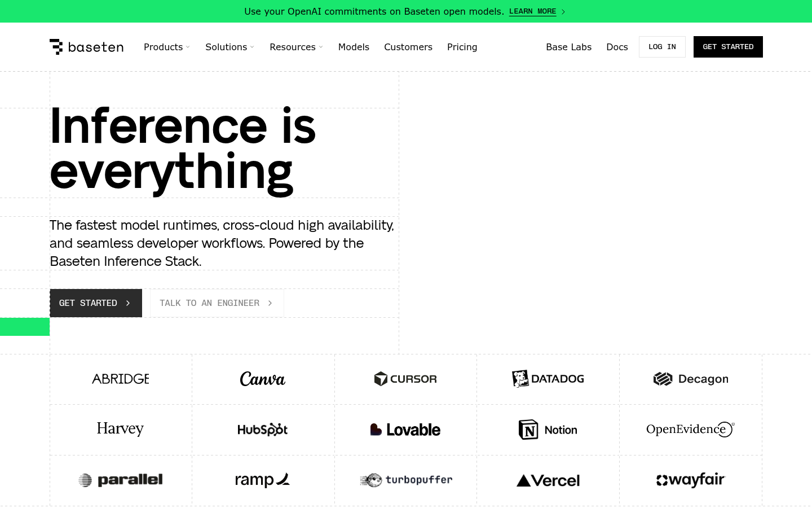812x508 pixels.
Task: Click the Log In button
Action: 662,47
